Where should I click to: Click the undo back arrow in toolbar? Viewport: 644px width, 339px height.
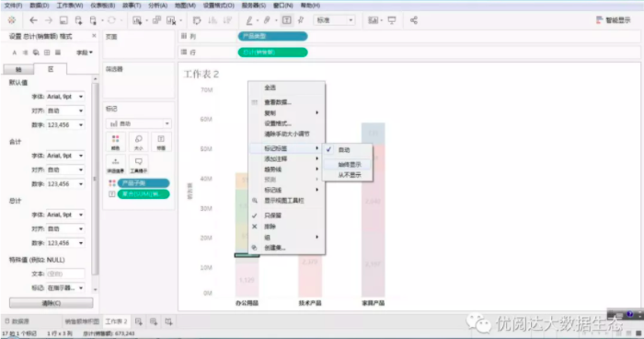pos(33,20)
